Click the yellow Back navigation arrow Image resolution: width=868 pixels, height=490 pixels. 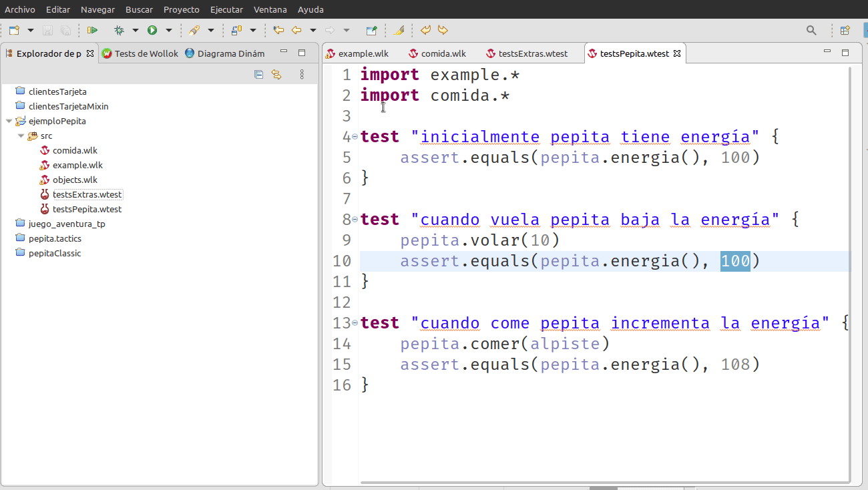point(296,30)
